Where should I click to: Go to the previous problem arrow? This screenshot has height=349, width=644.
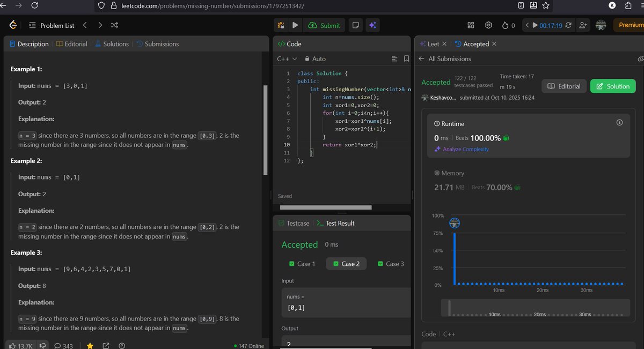tap(85, 25)
